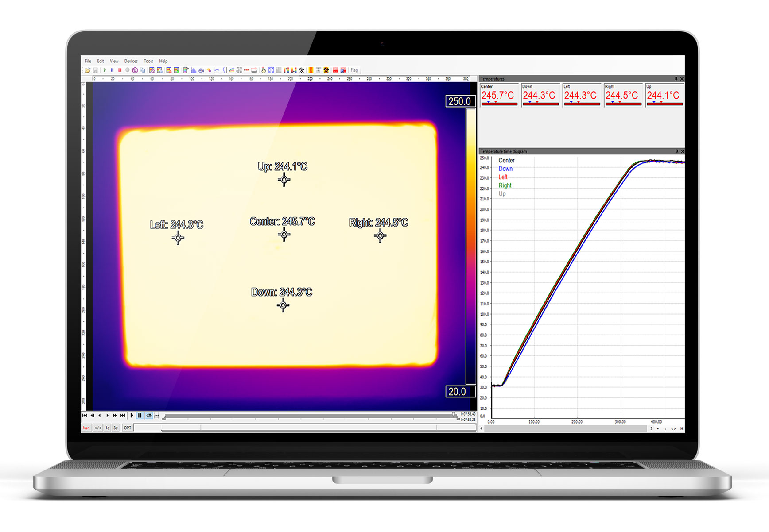Open the hammer and wrench tools icon
This screenshot has height=532, width=769.
pyautogui.click(x=302, y=70)
